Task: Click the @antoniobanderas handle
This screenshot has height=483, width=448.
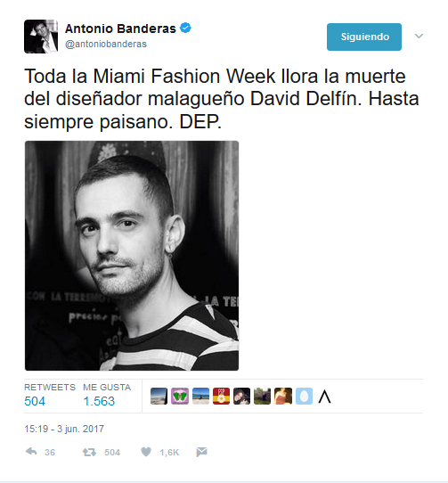Action: click(106, 44)
